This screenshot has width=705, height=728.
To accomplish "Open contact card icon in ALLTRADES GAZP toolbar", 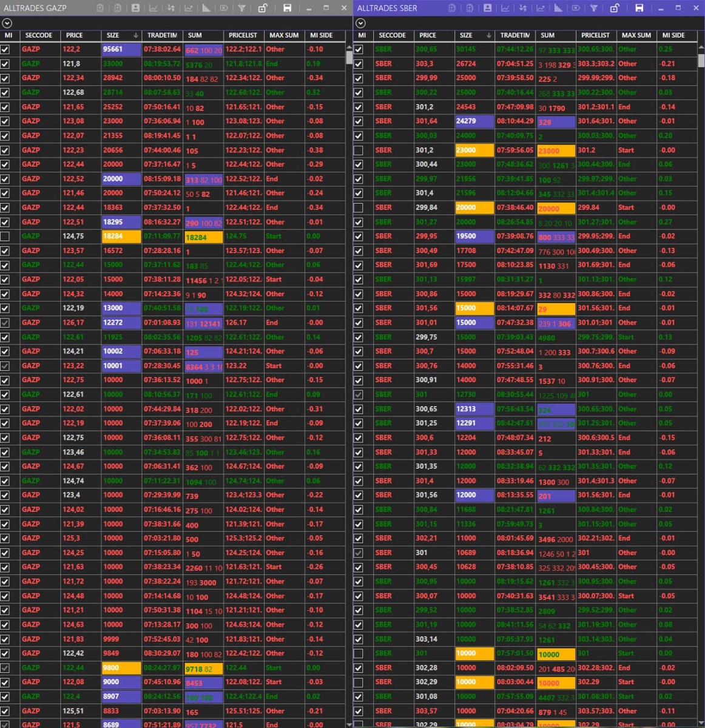I will coord(135,8).
